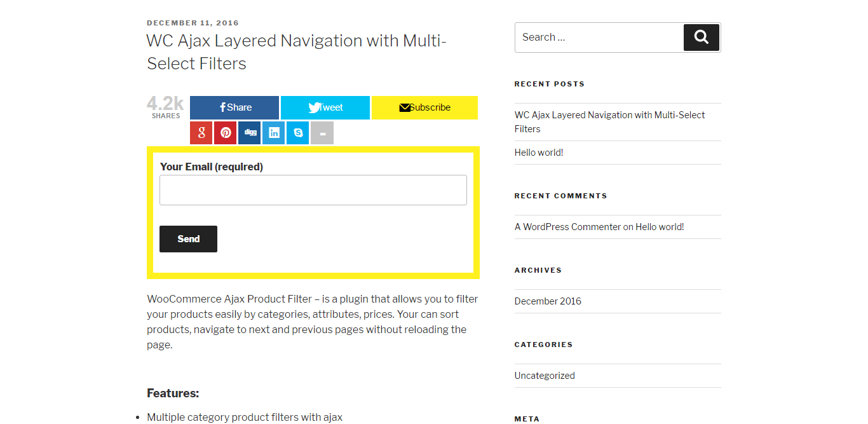Share via the Pinterest icon

click(225, 133)
